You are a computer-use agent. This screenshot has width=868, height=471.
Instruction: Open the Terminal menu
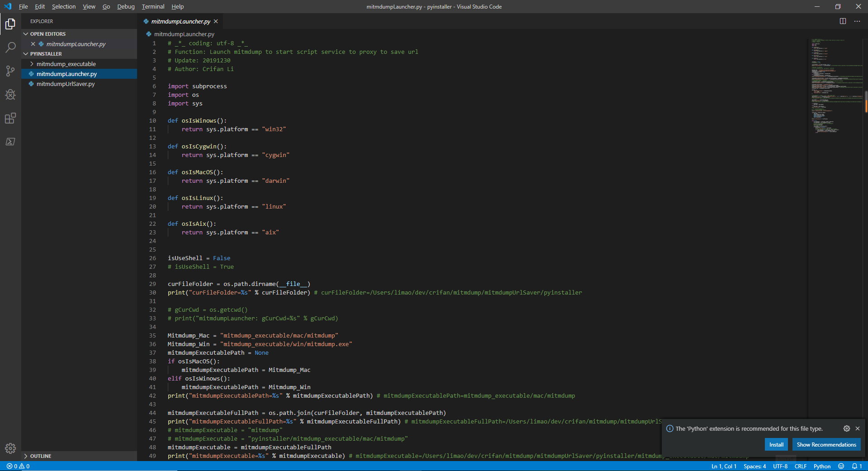(153, 7)
